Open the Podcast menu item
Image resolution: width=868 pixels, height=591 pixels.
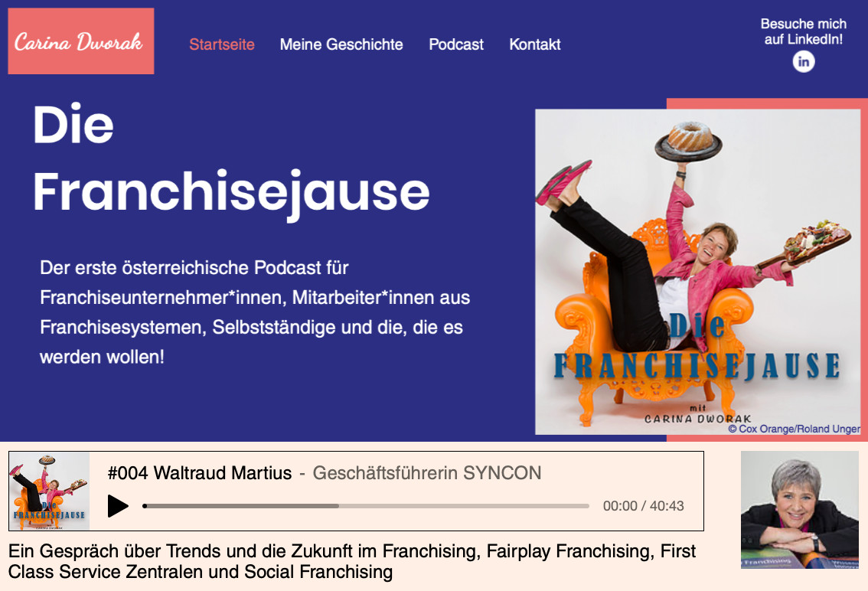pyautogui.click(x=456, y=44)
